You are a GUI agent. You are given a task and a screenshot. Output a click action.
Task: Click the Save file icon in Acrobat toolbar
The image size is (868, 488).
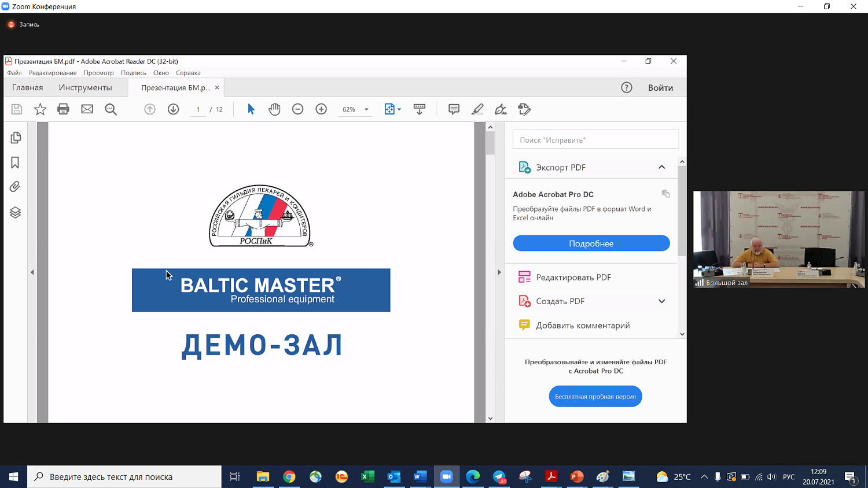pos(17,109)
